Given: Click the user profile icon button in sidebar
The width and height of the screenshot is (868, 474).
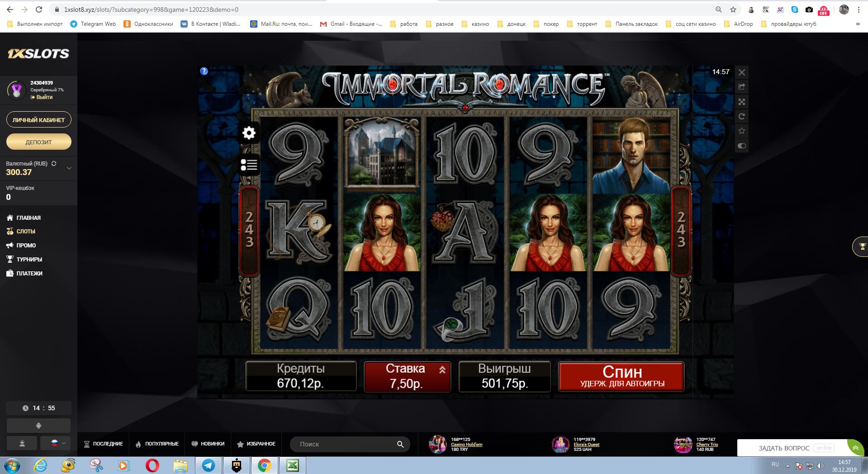Looking at the screenshot, I should [22, 444].
